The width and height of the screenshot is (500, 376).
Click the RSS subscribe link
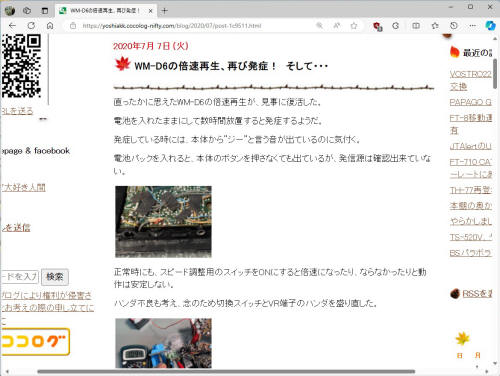(x=477, y=294)
